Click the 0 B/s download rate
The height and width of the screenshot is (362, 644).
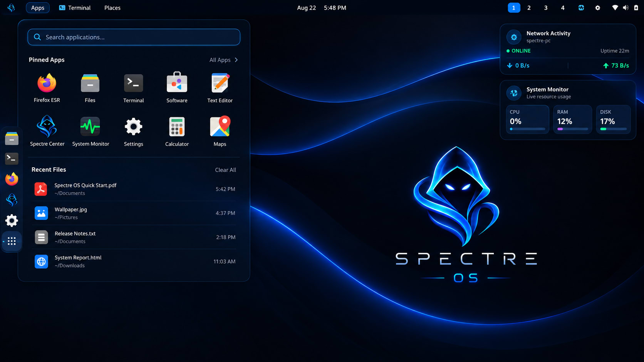pyautogui.click(x=518, y=65)
